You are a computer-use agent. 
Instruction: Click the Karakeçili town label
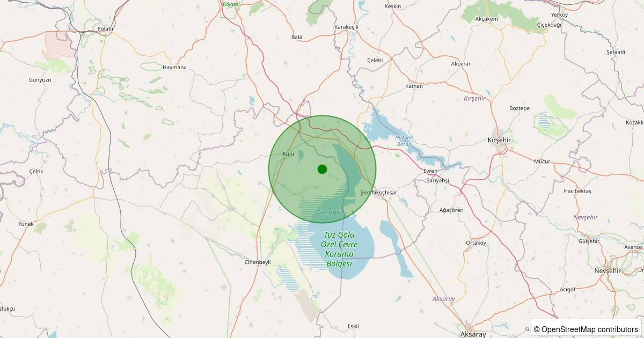[x=346, y=27]
